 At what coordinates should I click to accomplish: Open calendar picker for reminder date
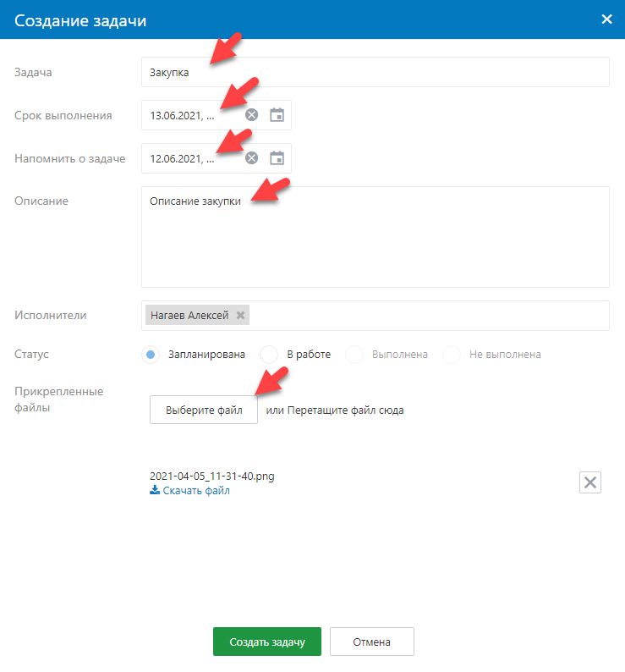point(277,158)
